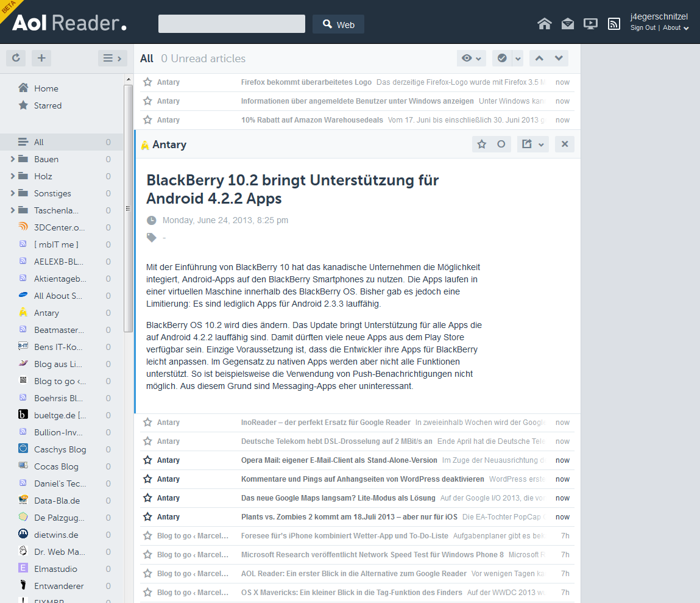Screen dimensions: 700x603
Task: Click the Dr. Web Ma... feed icon
Action: pos(23,551)
